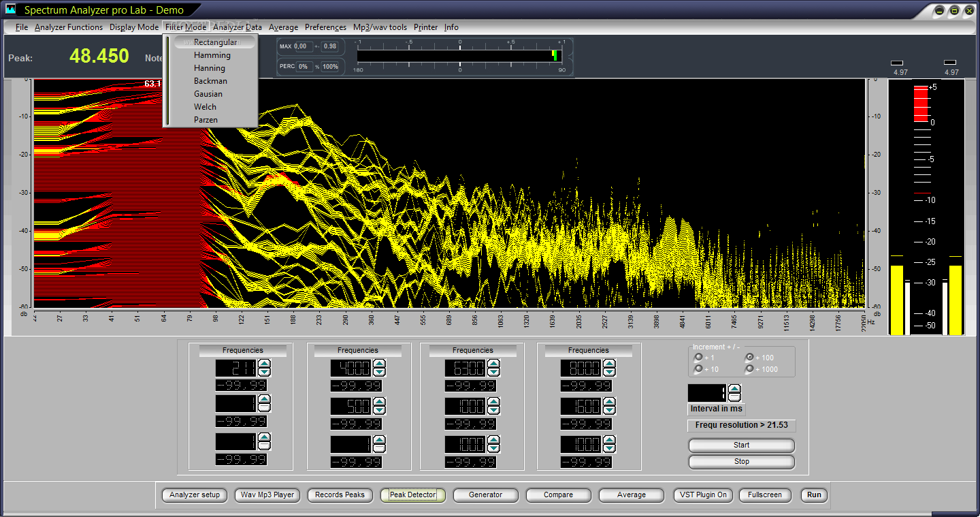Image resolution: width=980 pixels, height=517 pixels.
Task: Click the up arrow beside the 500 frequency
Action: coord(380,403)
